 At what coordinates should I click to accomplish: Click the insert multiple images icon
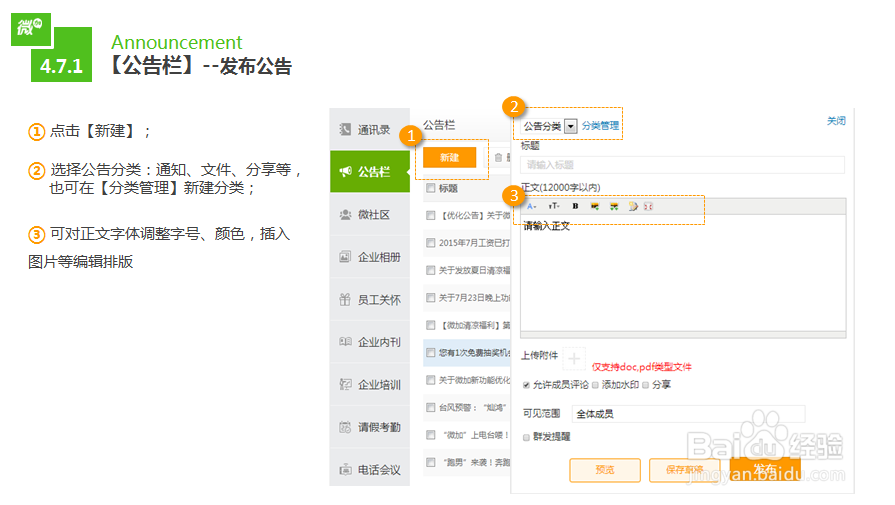pyautogui.click(x=614, y=207)
